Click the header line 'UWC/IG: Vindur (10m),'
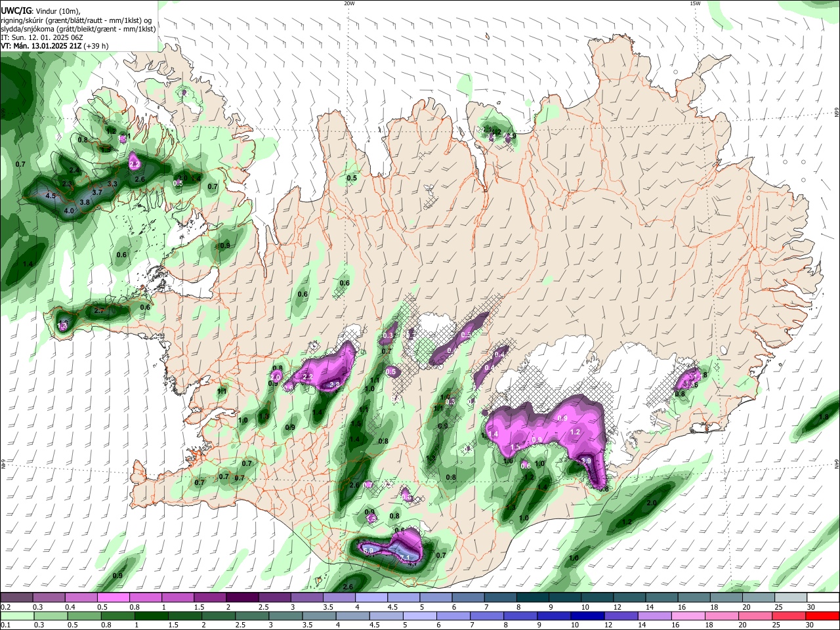The height and width of the screenshot is (630, 840). [x=41, y=11]
